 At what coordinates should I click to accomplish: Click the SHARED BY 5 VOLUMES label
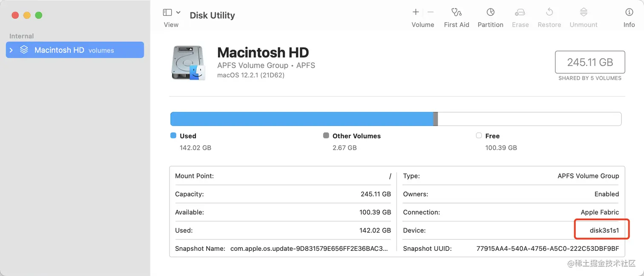pyautogui.click(x=590, y=78)
